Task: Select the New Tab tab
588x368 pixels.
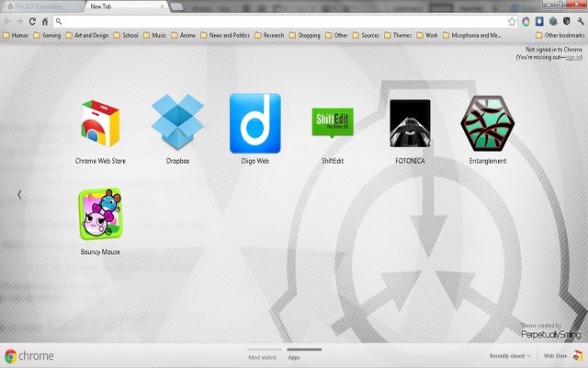Action: pyautogui.click(x=124, y=6)
